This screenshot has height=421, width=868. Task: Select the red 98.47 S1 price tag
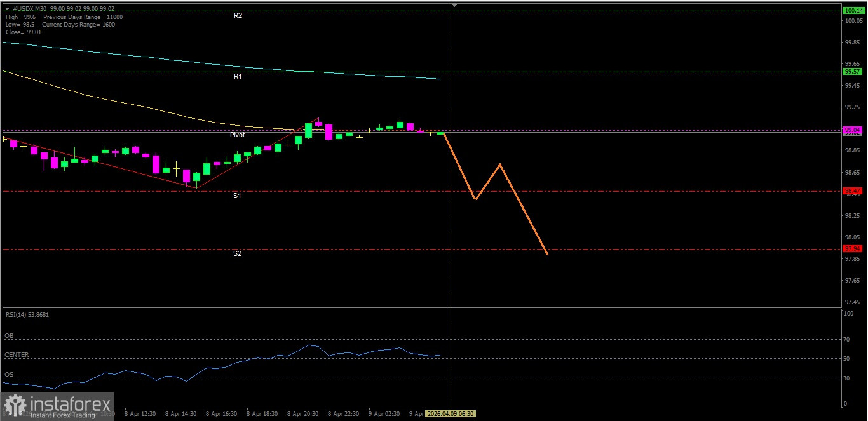(851, 191)
